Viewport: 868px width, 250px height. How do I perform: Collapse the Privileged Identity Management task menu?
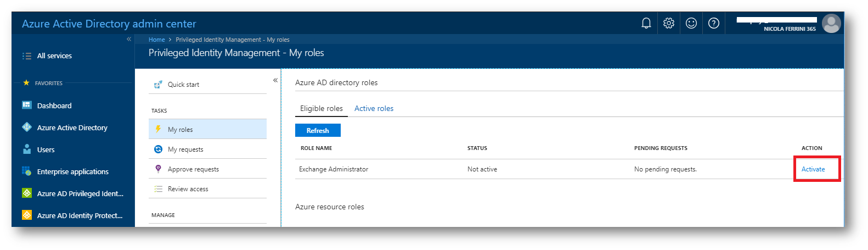coord(275,80)
